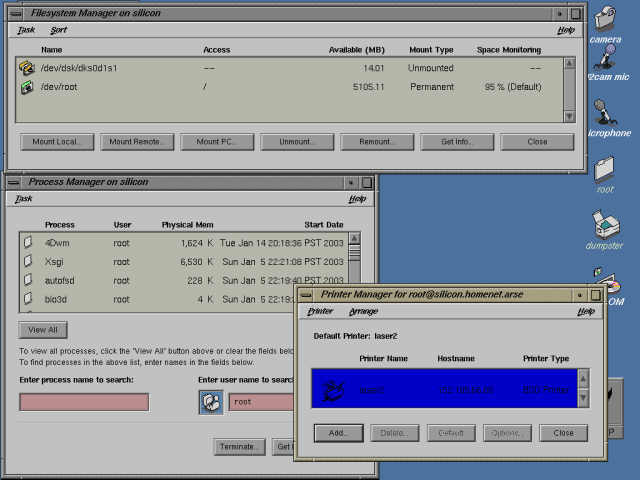Open the Sort menu in Filesystem Manager
The image size is (640, 480).
point(59,30)
